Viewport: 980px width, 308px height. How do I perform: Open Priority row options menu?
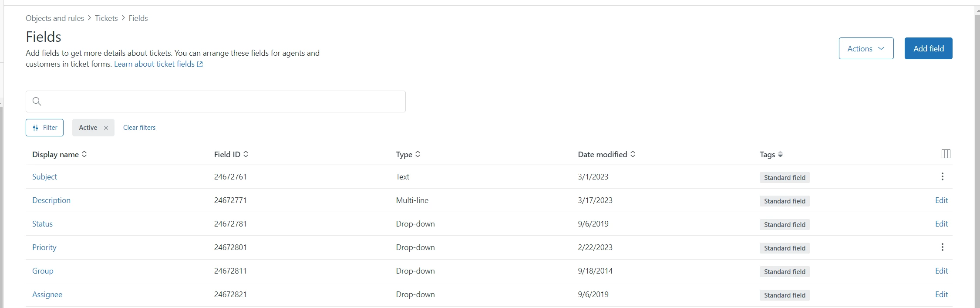pos(942,247)
